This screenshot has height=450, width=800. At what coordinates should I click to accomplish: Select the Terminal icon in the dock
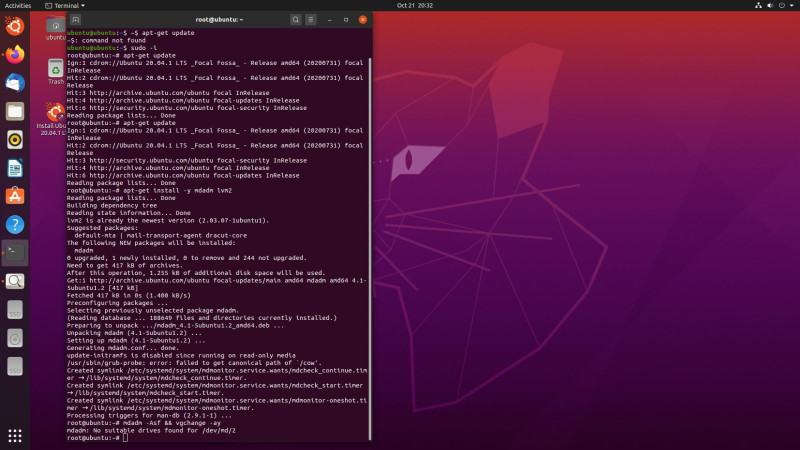(15, 253)
